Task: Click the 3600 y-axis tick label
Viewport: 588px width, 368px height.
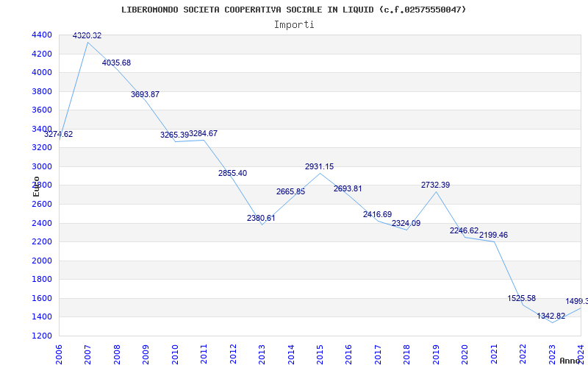Action: pos(42,110)
